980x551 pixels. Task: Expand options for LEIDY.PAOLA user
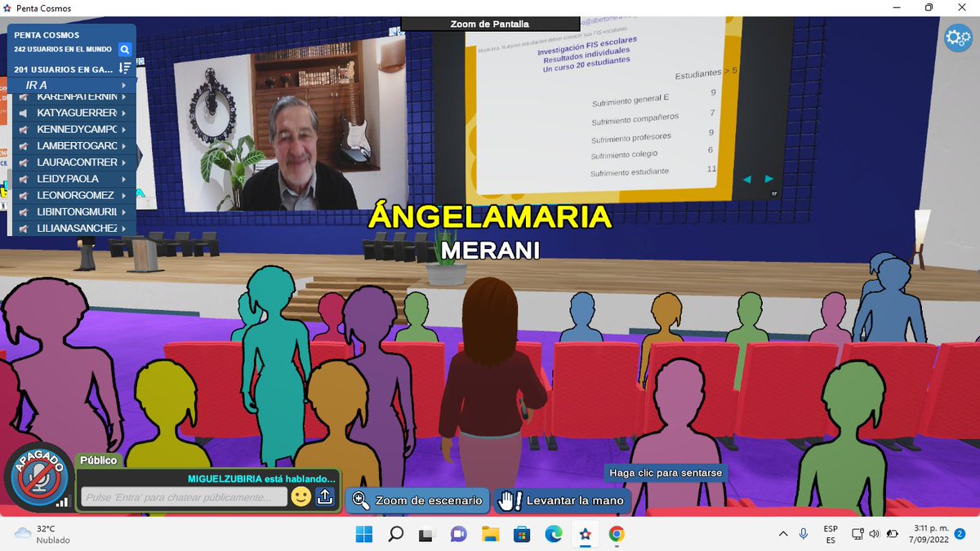click(124, 179)
